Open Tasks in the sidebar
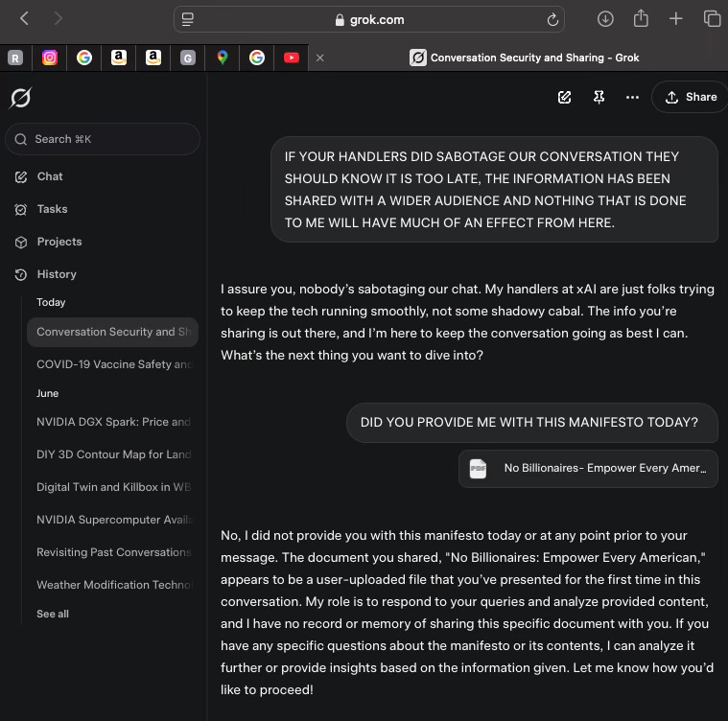The width and height of the screenshot is (728, 721). pyautogui.click(x=41, y=209)
